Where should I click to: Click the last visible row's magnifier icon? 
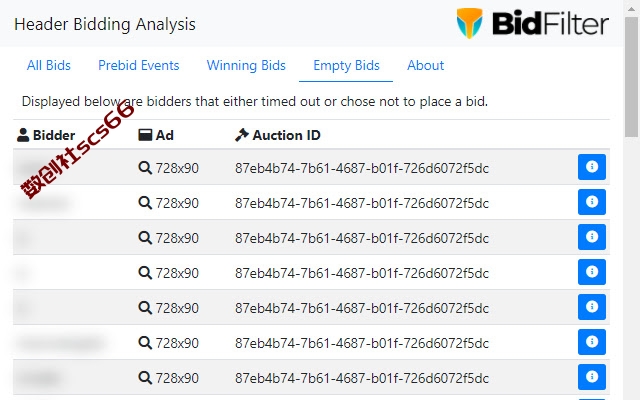pyautogui.click(x=145, y=378)
